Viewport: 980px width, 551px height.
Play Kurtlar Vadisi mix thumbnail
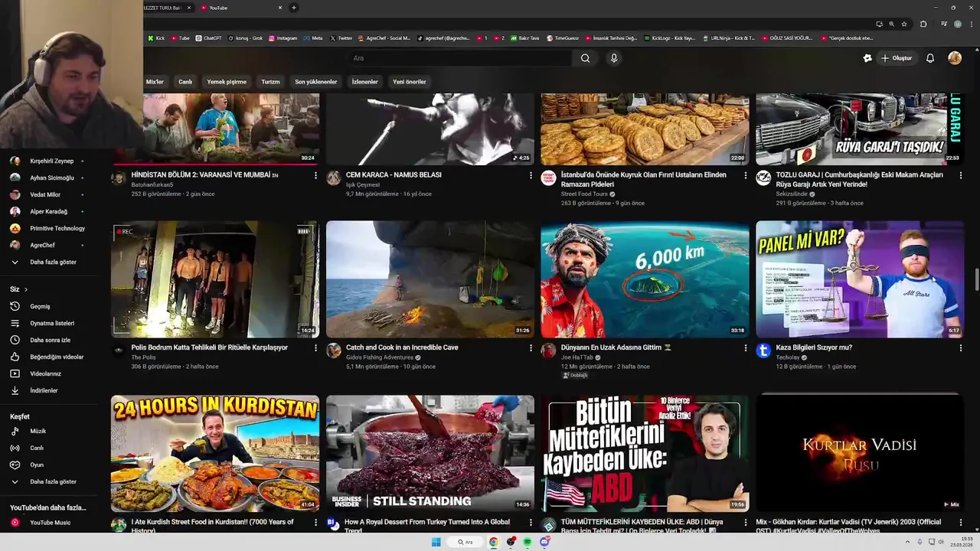860,454
